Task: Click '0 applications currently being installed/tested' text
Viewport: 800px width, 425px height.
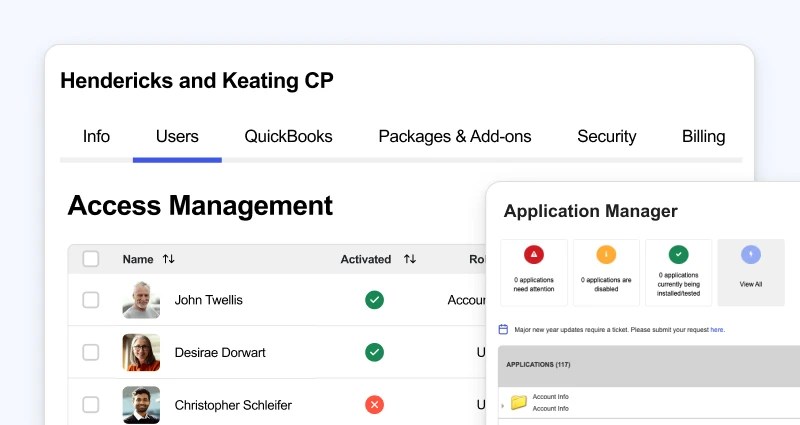Action: [x=679, y=284]
